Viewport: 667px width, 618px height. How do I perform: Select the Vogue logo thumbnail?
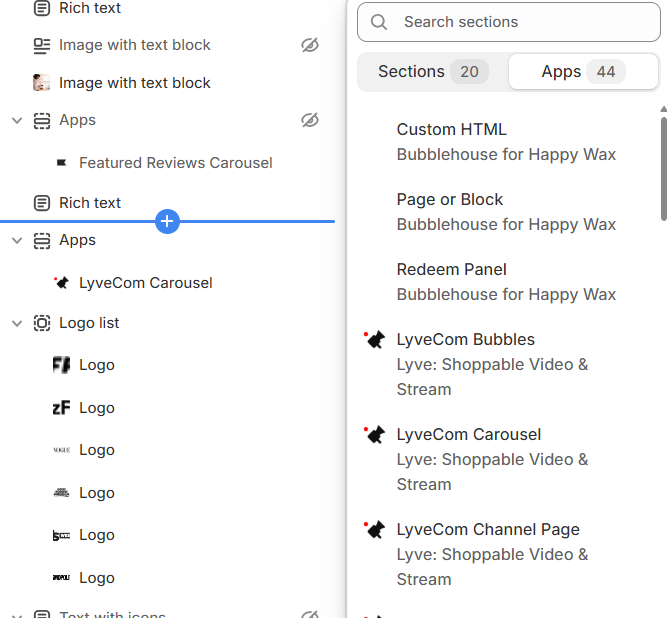click(62, 450)
